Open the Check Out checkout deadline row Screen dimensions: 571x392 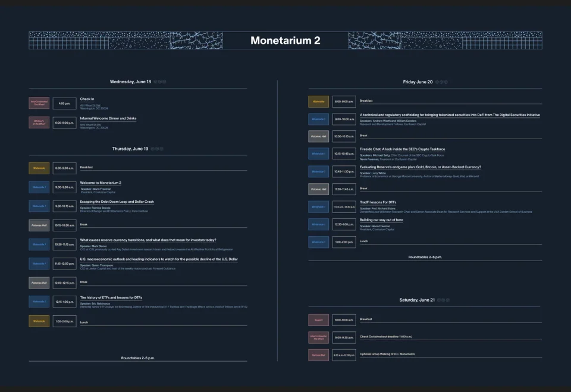(386, 337)
